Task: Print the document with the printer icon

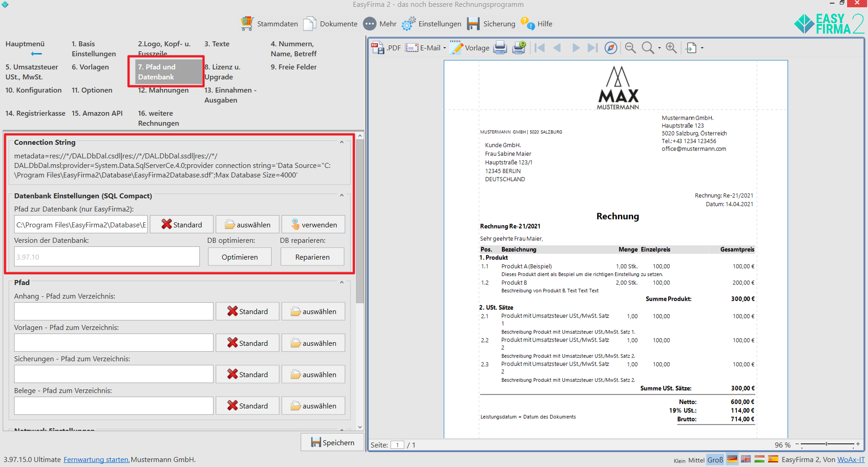Action: (x=500, y=48)
